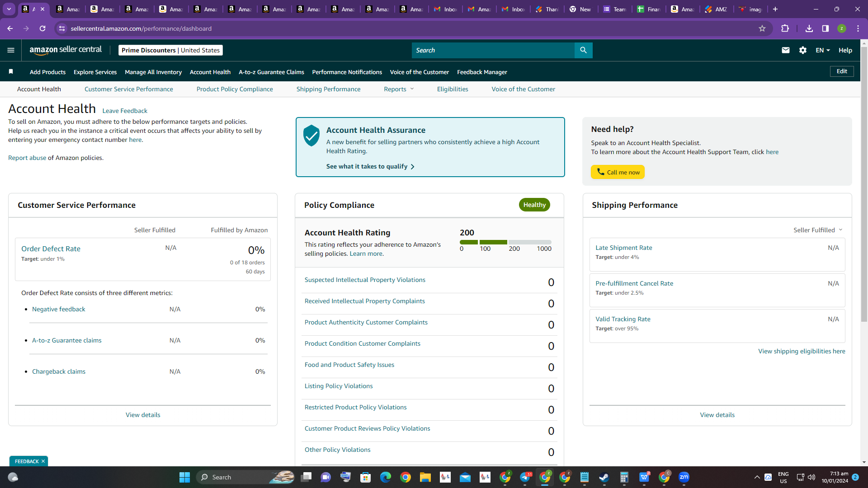This screenshot has width=868, height=488.
Task: Click the bookmark flag icon
Action: point(11,71)
